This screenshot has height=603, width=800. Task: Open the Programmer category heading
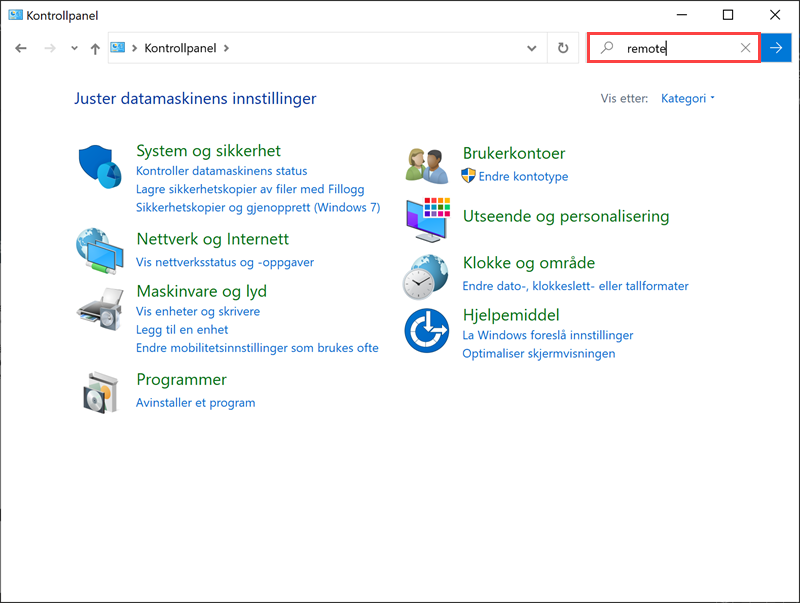(182, 380)
